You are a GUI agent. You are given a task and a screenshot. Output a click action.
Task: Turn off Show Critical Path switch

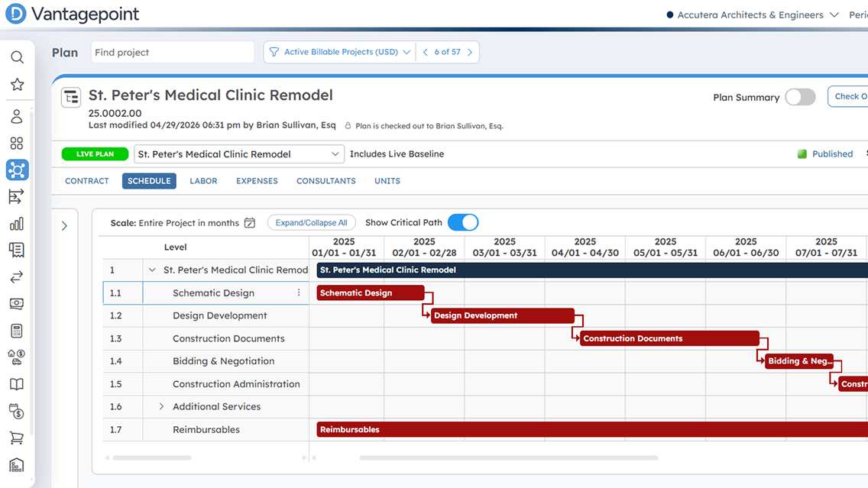coord(463,222)
